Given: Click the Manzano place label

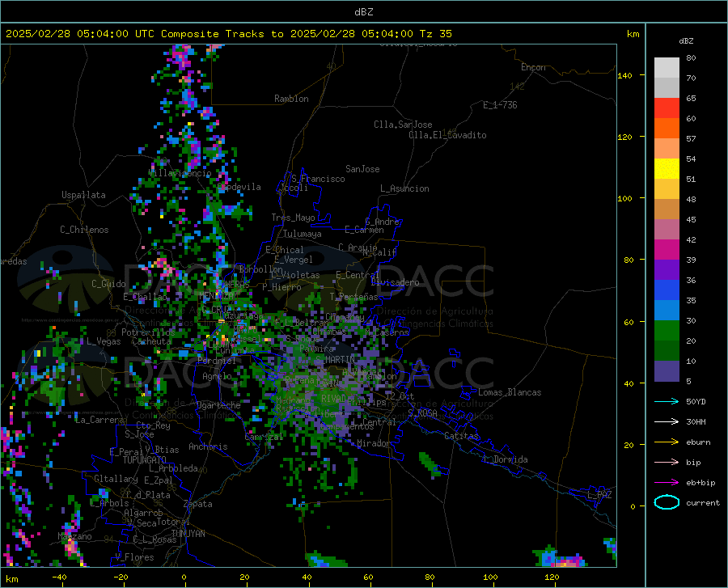Looking at the screenshot, I should click(x=74, y=536).
